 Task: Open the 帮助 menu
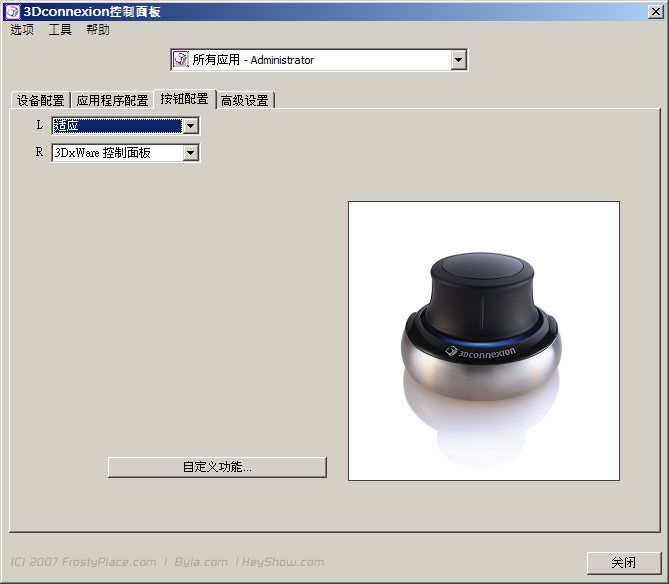(98, 30)
